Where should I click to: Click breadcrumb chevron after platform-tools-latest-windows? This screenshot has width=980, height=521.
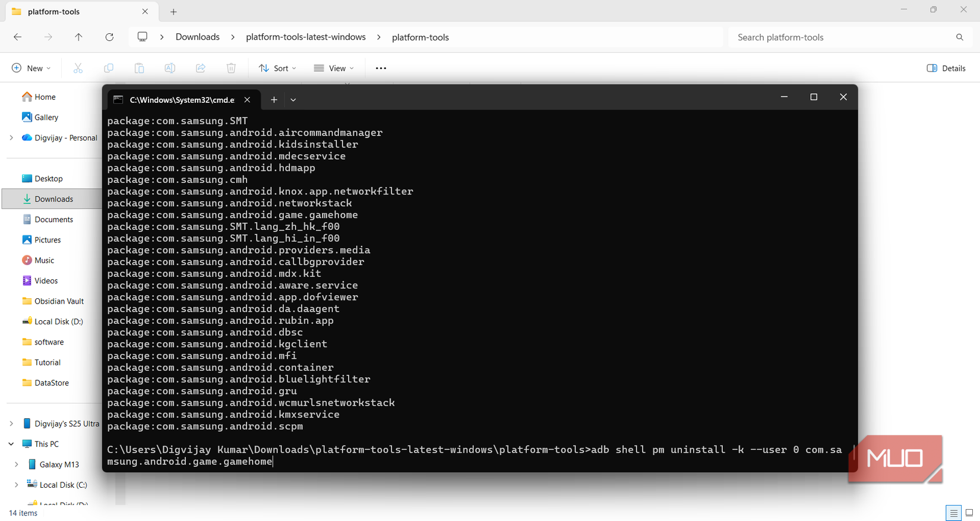[x=379, y=37]
